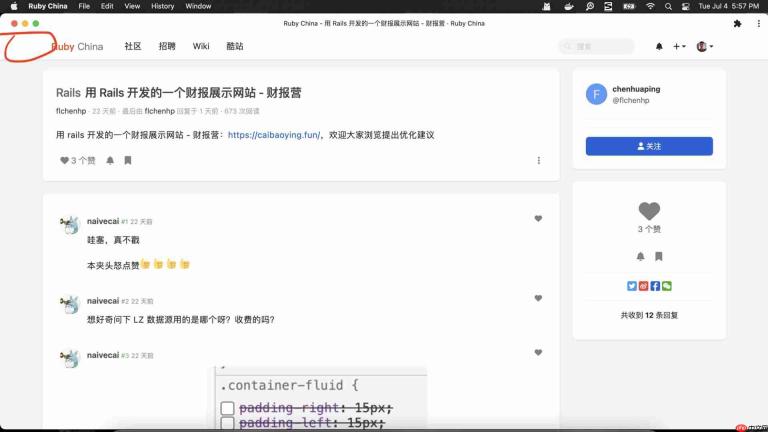This screenshot has height=432, width=768.
Task: Click chenhuaping's avatar in sidebar
Action: tap(596, 94)
